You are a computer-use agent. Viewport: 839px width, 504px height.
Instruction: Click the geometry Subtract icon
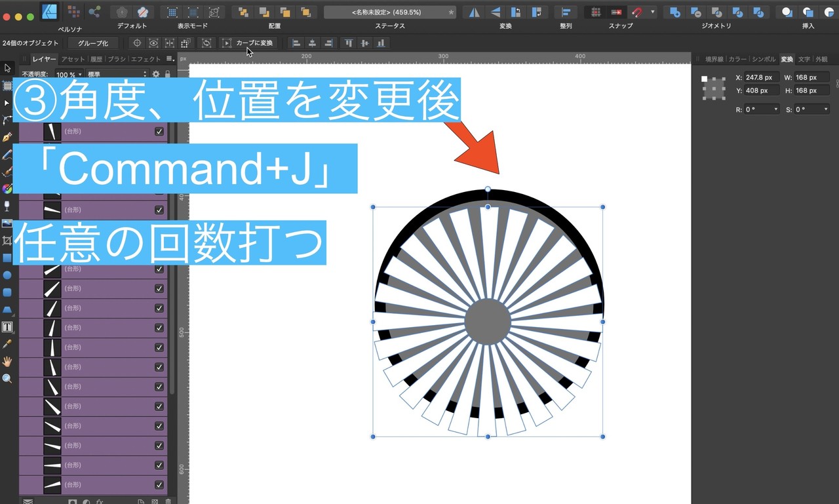click(695, 12)
